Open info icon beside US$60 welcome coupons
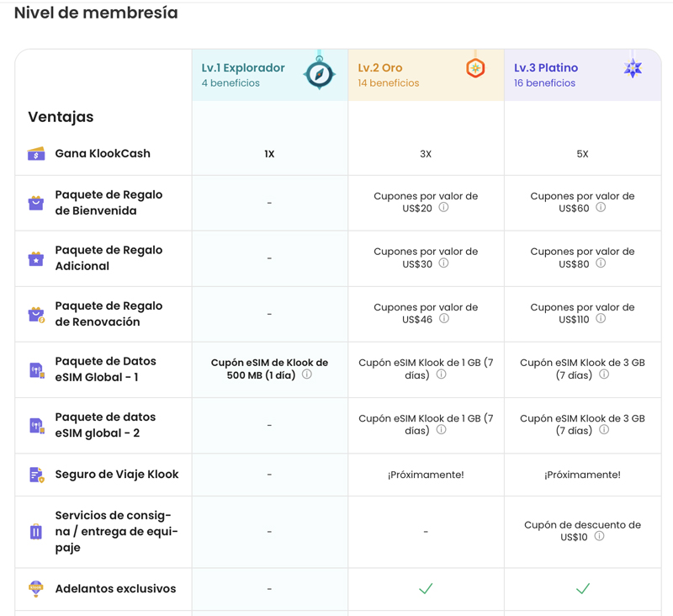673x616 pixels. tap(601, 208)
